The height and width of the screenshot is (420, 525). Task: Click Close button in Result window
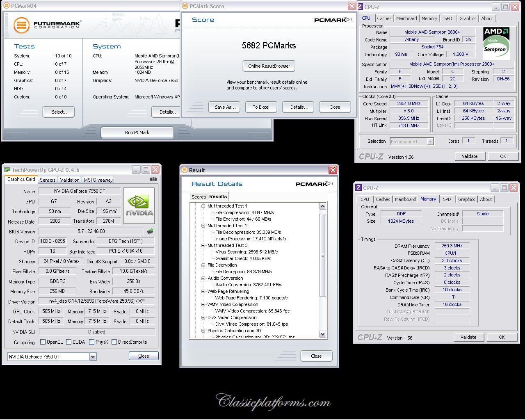click(316, 356)
